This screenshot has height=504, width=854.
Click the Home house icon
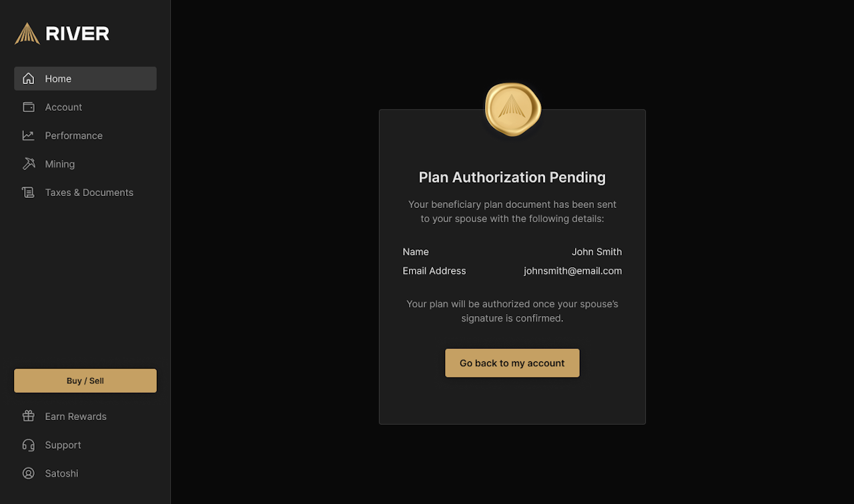(x=28, y=79)
